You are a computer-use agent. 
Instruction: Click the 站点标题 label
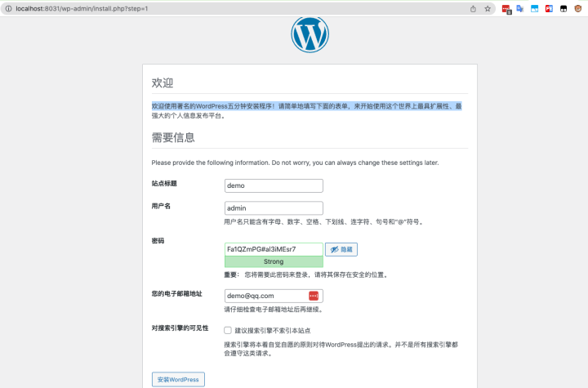[x=164, y=184]
